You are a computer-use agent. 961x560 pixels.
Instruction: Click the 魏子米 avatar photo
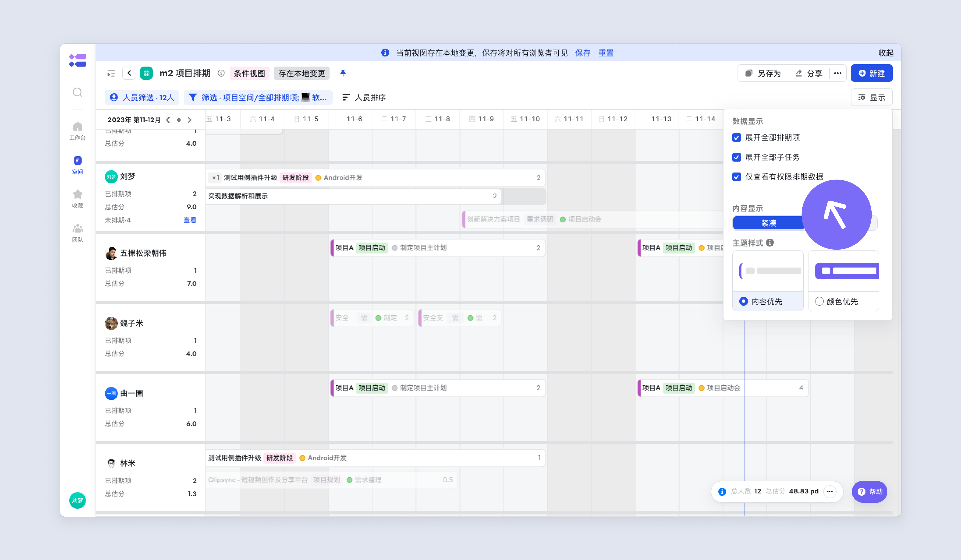(x=111, y=323)
